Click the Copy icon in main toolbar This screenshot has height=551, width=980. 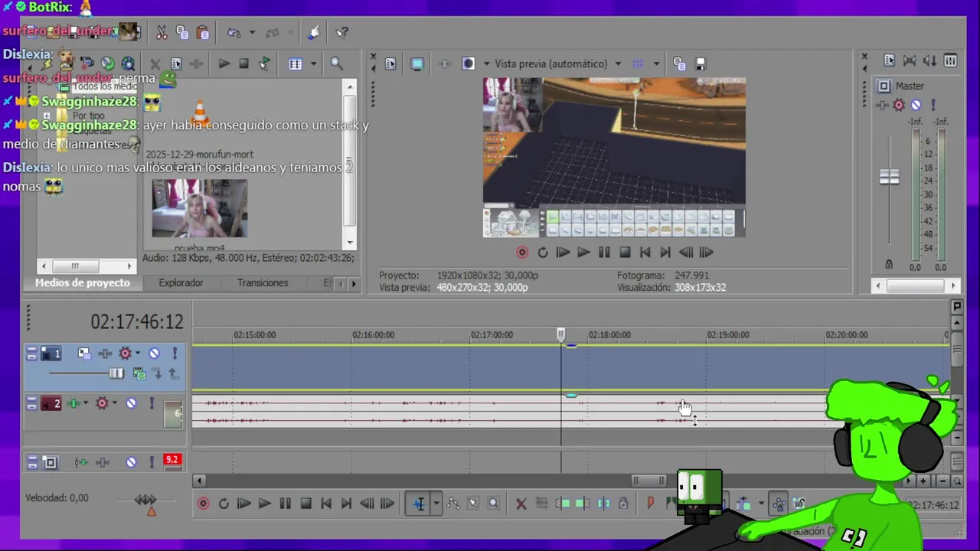click(x=182, y=33)
